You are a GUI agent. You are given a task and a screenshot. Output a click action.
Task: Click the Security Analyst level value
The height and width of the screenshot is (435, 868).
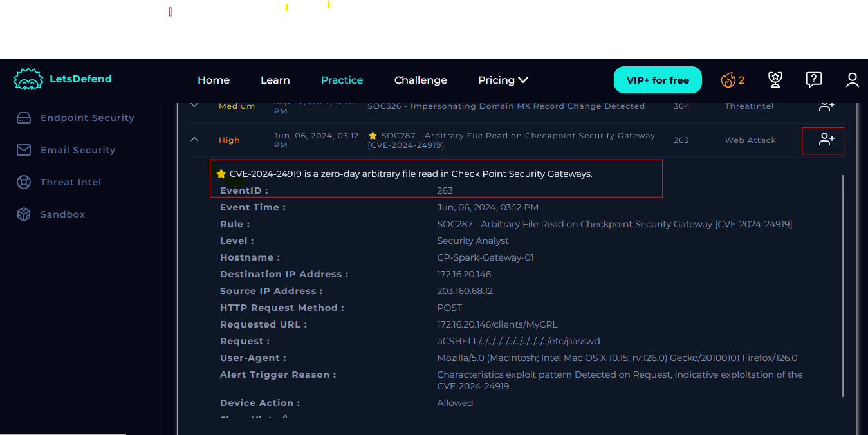473,241
